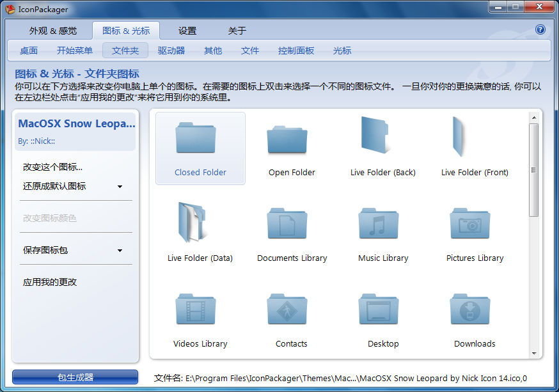
Task: Click 应用我的更改 to apply changes
Action: pos(50,282)
